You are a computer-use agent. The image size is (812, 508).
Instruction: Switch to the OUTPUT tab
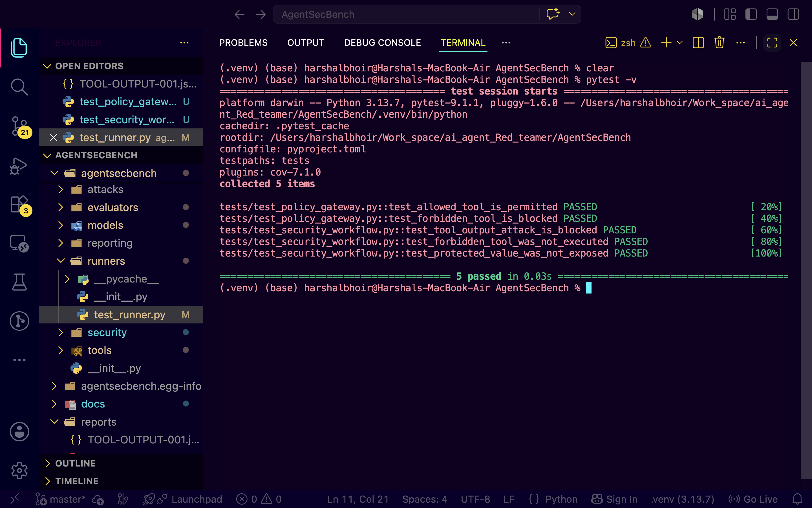point(306,43)
